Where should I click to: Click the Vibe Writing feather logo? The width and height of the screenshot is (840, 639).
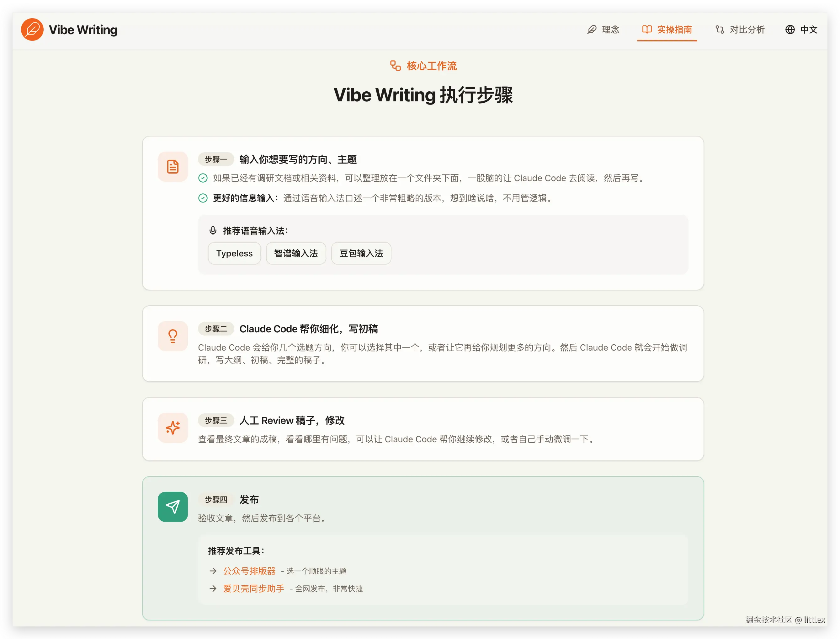[33, 29]
